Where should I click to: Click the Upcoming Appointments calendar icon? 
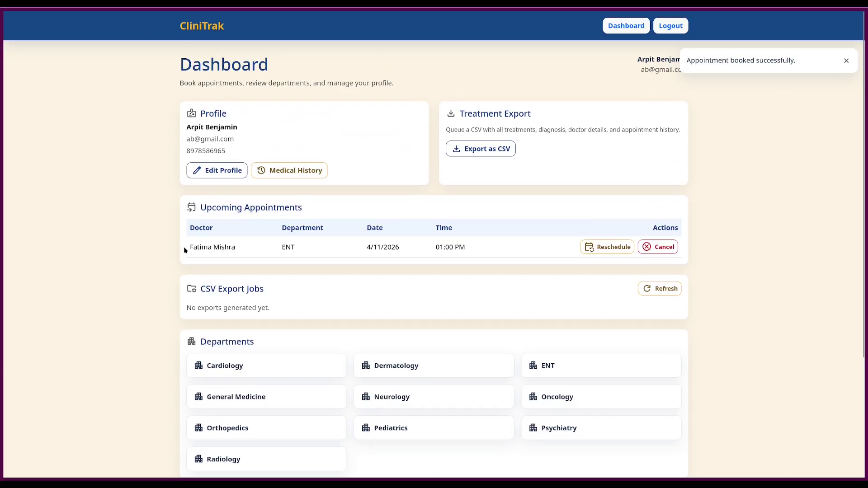tap(191, 207)
